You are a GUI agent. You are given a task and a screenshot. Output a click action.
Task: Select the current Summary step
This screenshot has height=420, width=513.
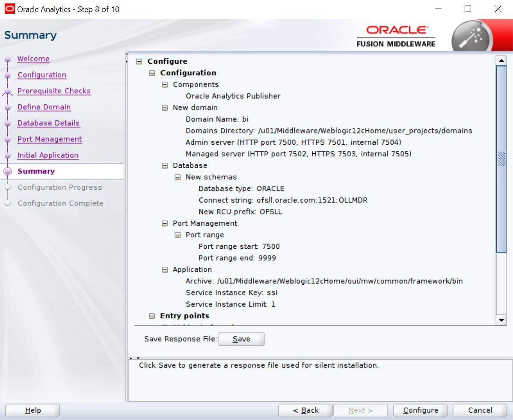tap(36, 171)
